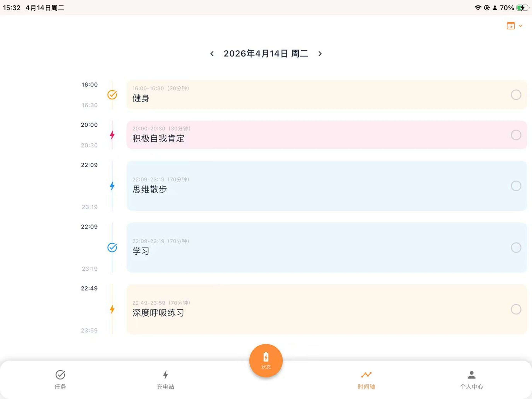The height and width of the screenshot is (399, 532).
Task: Click the 23:59 end time label
Action: tap(89, 330)
